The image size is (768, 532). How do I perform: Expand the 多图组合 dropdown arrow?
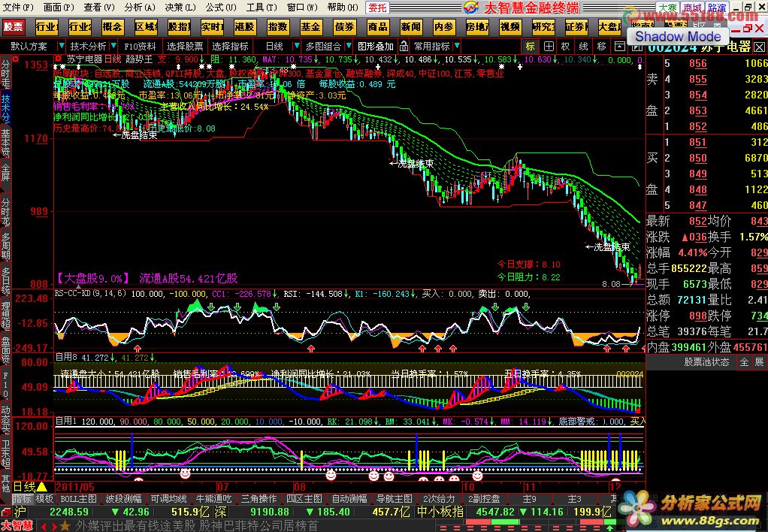[349, 46]
